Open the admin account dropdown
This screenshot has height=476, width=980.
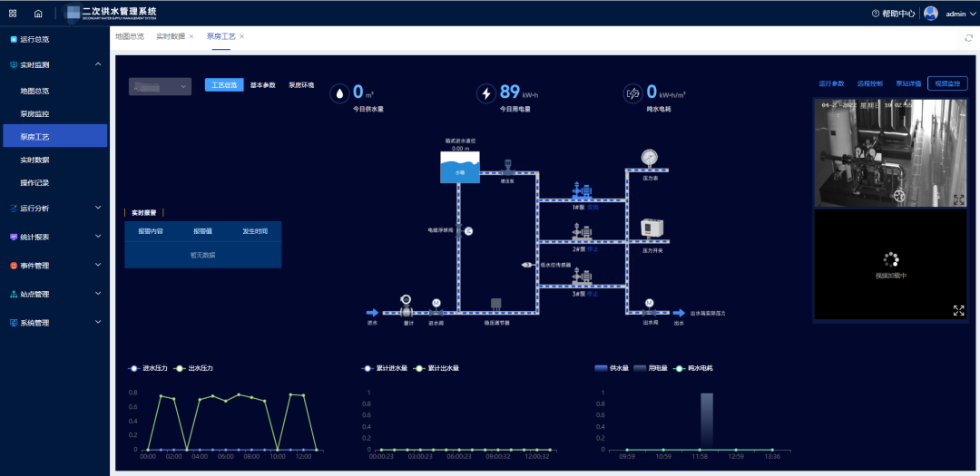click(959, 13)
